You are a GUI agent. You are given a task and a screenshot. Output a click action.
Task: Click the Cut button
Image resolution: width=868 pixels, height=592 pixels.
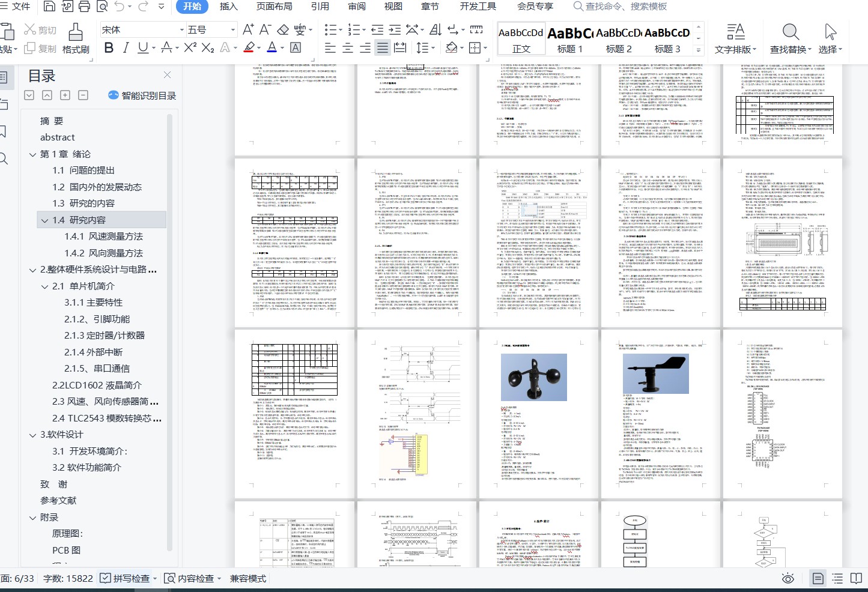tap(40, 30)
